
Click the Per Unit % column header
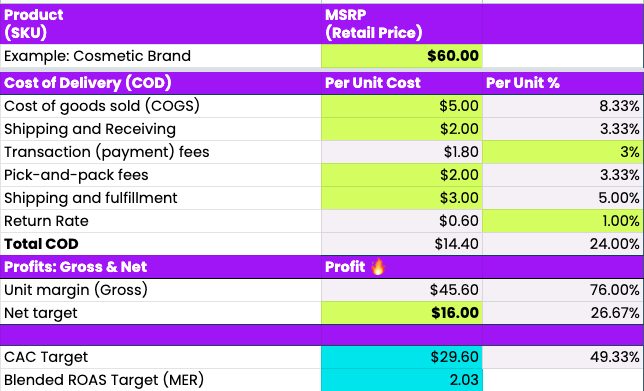coord(563,83)
